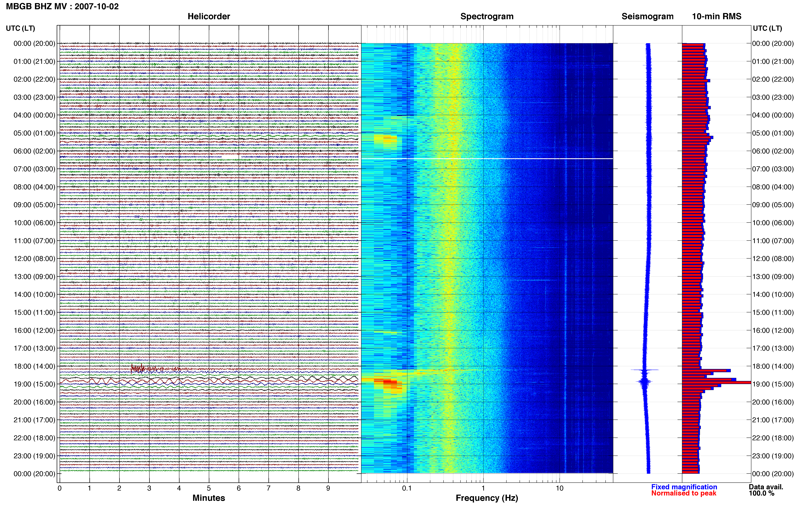
Task: Click the Helicorder time label 06:00 (02:00)
Action: 34,151
